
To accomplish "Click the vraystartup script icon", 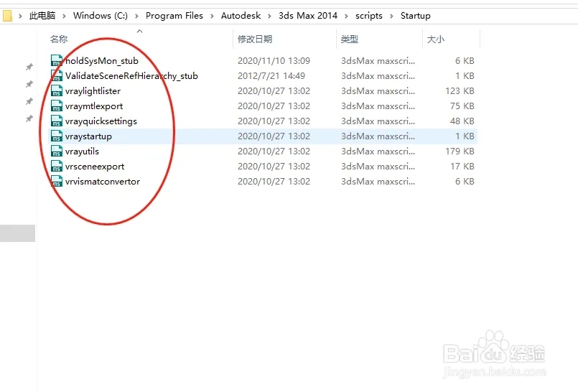I will tap(57, 136).
